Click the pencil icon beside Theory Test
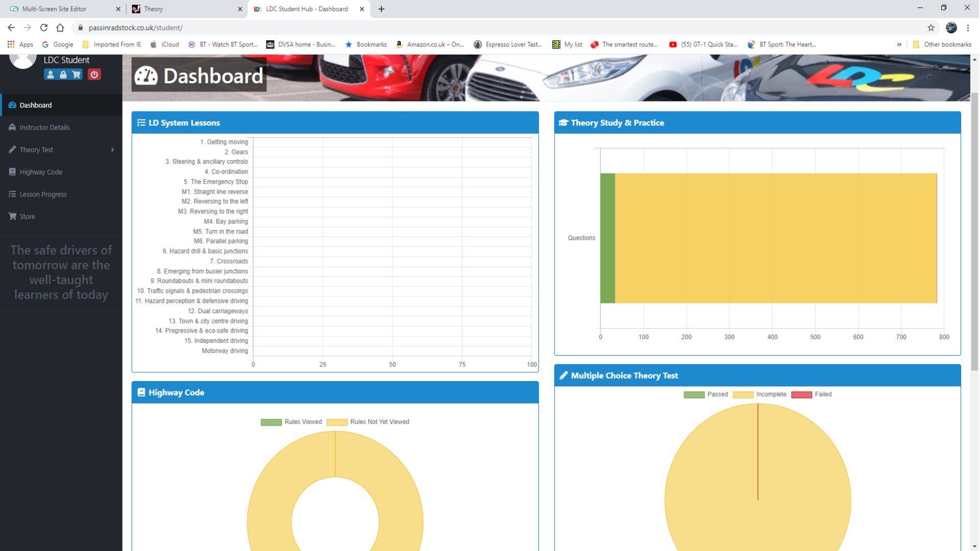The image size is (980, 551). (12, 149)
